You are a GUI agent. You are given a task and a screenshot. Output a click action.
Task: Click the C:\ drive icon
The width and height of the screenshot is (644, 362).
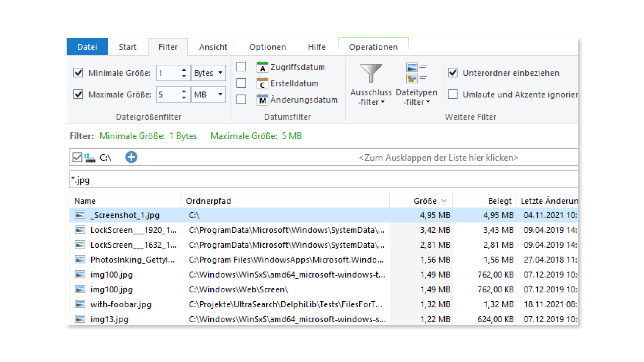(90, 158)
